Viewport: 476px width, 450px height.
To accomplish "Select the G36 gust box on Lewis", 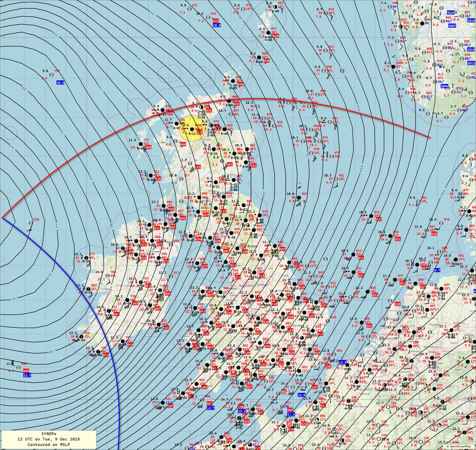I will [170, 113].
